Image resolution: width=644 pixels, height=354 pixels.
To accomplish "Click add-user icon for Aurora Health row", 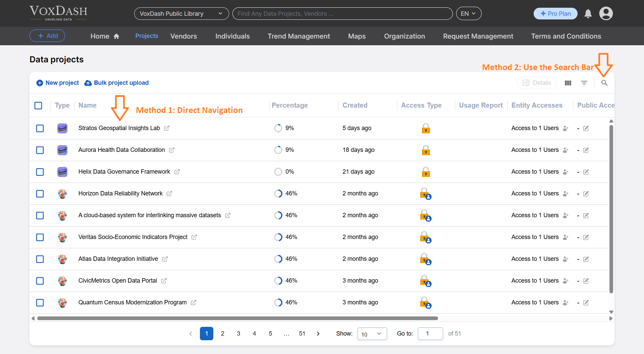I will (x=566, y=150).
